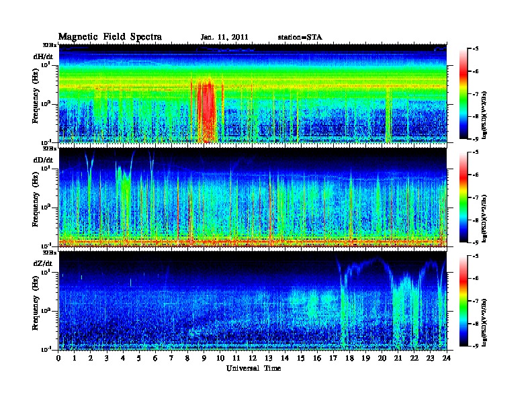The image size is (532, 411).
Task: Click the "32Hz" label atop the dH/dt panel
Action: (50, 45)
